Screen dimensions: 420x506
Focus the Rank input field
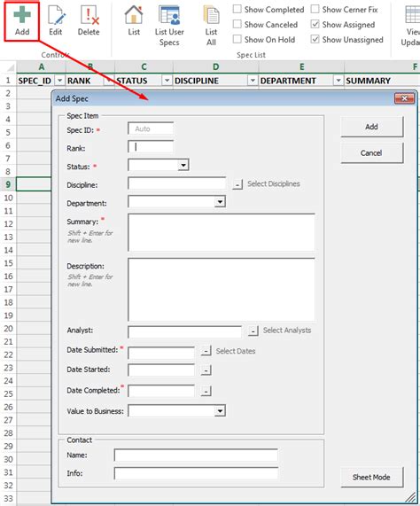click(x=151, y=147)
